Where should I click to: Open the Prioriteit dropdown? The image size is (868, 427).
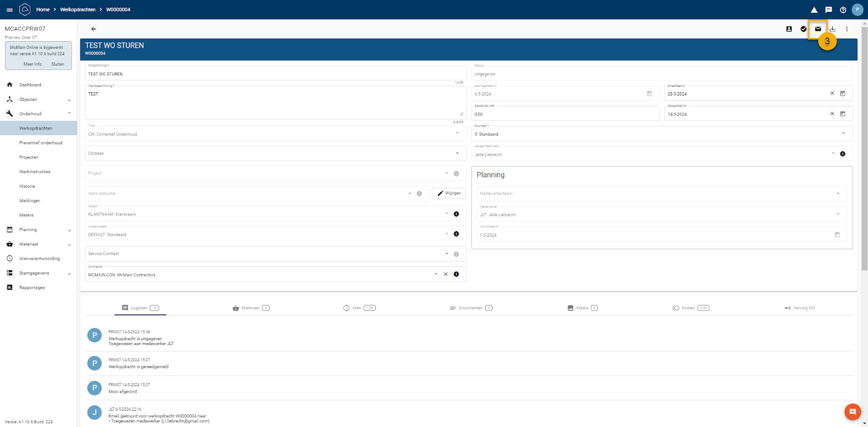click(x=843, y=133)
